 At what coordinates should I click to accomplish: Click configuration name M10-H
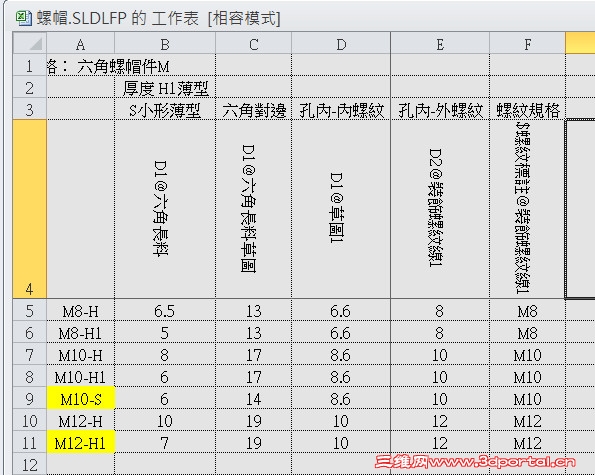[x=80, y=355]
